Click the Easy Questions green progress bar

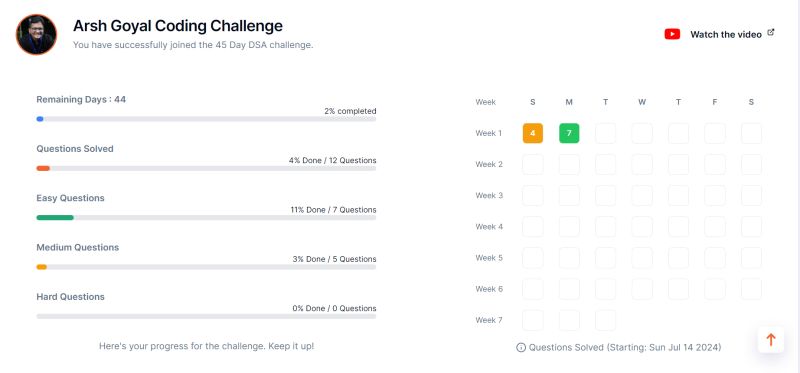point(206,217)
